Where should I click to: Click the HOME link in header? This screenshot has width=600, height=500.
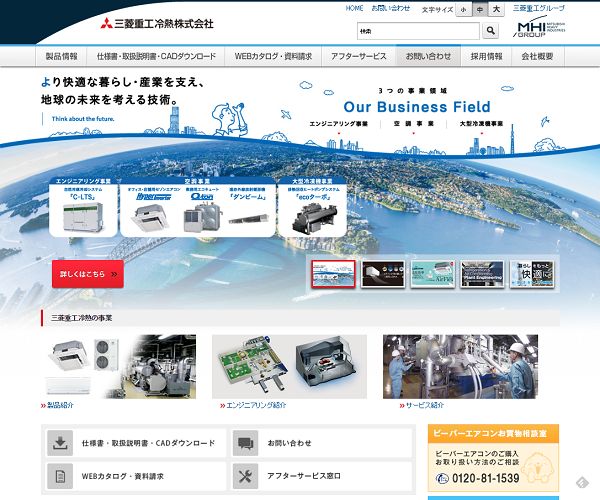coord(354,8)
